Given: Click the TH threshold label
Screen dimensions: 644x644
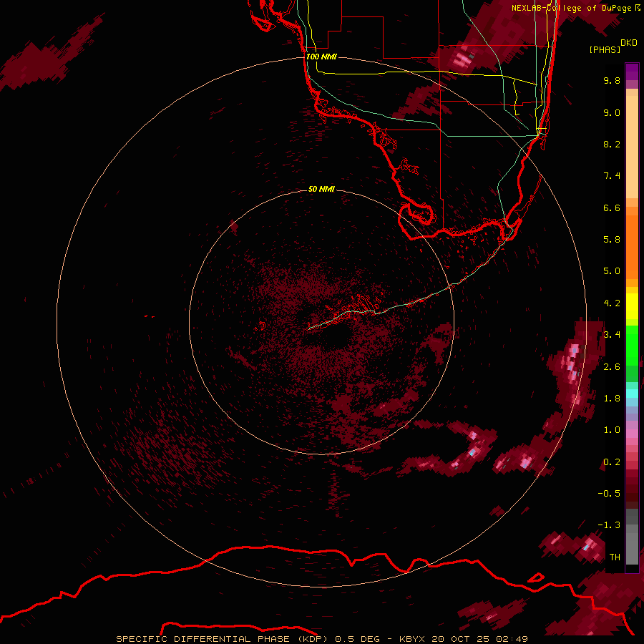Looking at the screenshot, I should pyautogui.click(x=615, y=557).
